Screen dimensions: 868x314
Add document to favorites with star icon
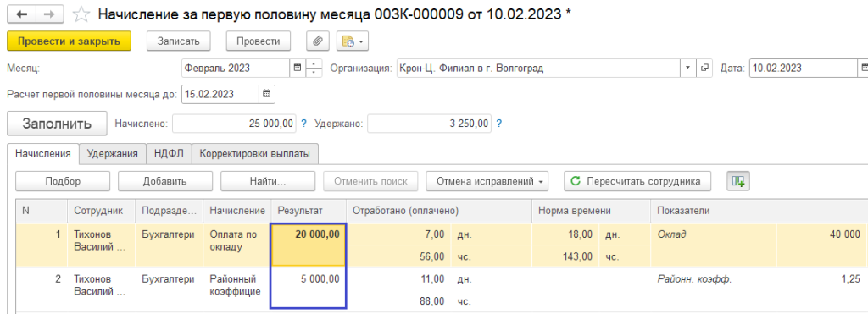(x=81, y=14)
